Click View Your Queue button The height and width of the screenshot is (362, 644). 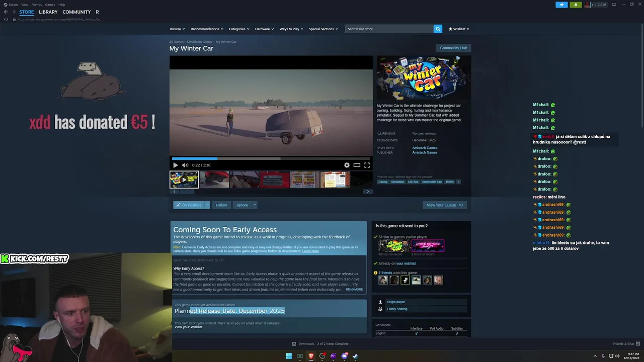click(445, 205)
